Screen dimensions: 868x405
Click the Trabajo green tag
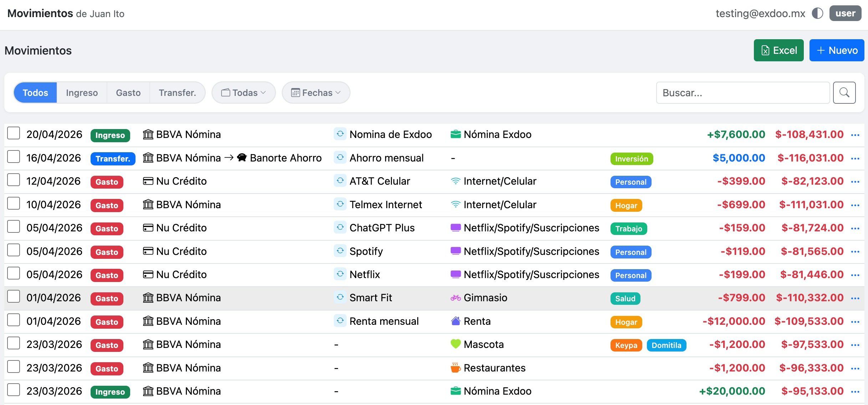tap(628, 229)
